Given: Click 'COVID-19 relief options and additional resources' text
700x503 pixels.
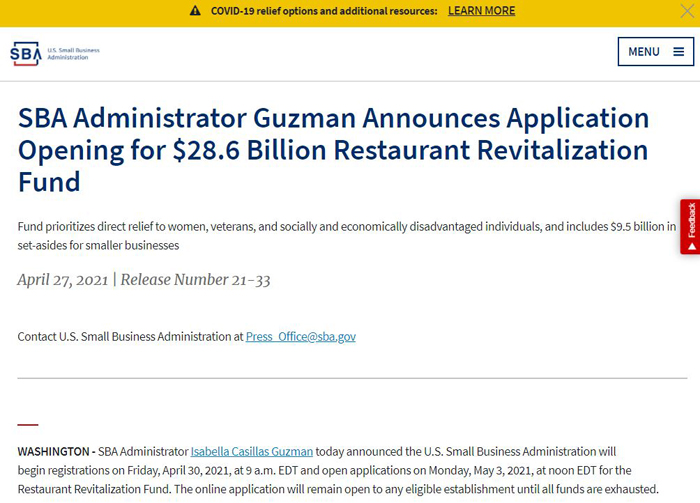Looking at the screenshot, I should (x=324, y=11).
